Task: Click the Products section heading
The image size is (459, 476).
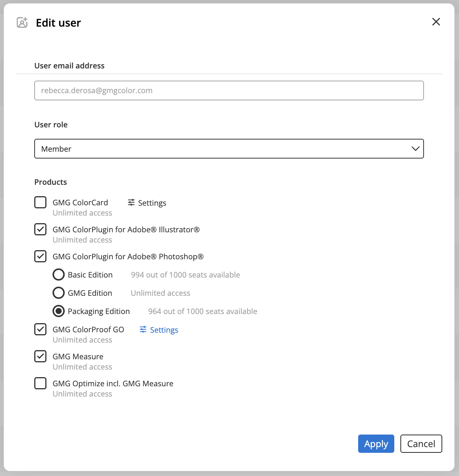Action: [x=51, y=182]
